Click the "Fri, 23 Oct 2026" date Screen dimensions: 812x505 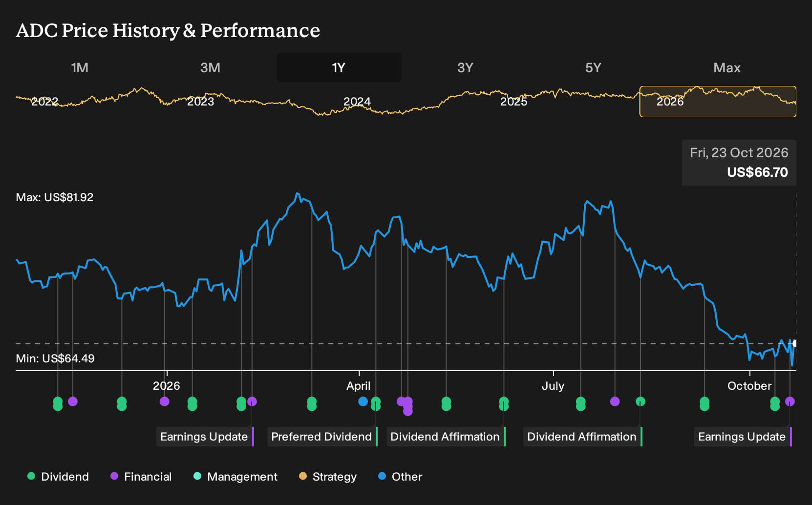pyautogui.click(x=739, y=153)
